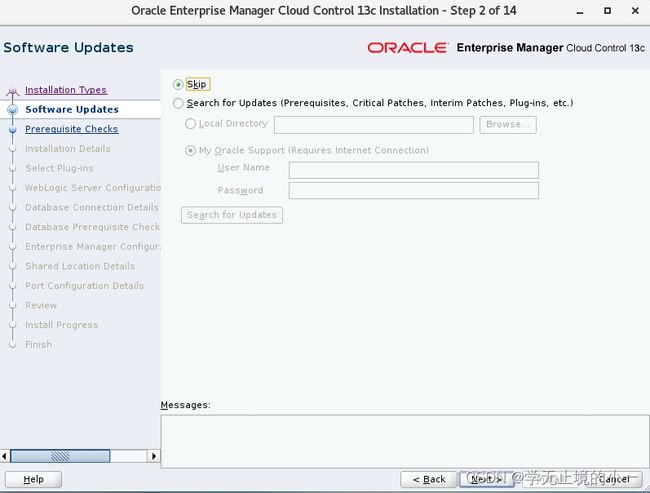The image size is (650, 493).
Task: Click the sidebar horizontal scrollbar thumb
Action: pyautogui.click(x=60, y=456)
